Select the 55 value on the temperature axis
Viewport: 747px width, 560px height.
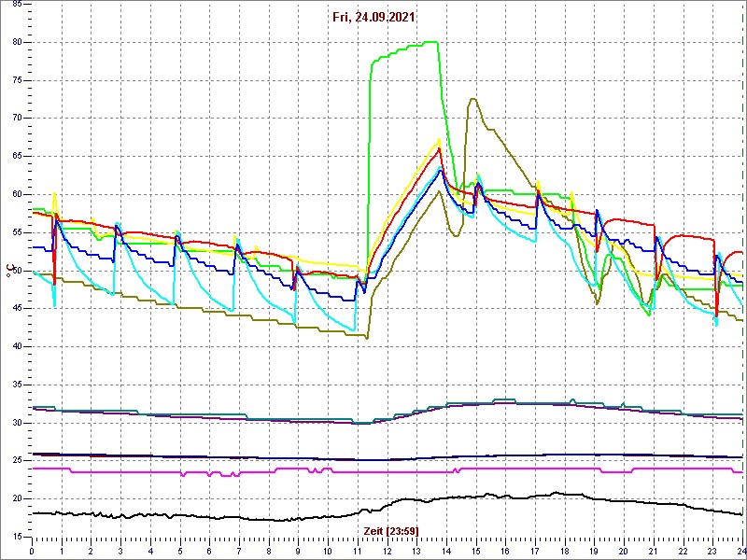click(16, 232)
